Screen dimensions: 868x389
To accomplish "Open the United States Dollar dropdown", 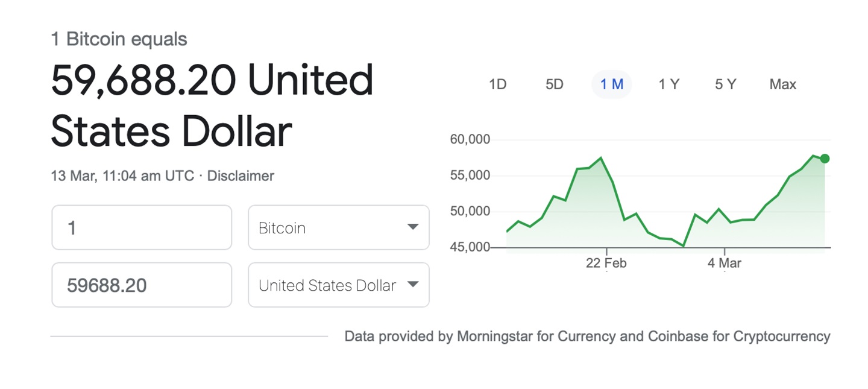I will click(338, 285).
